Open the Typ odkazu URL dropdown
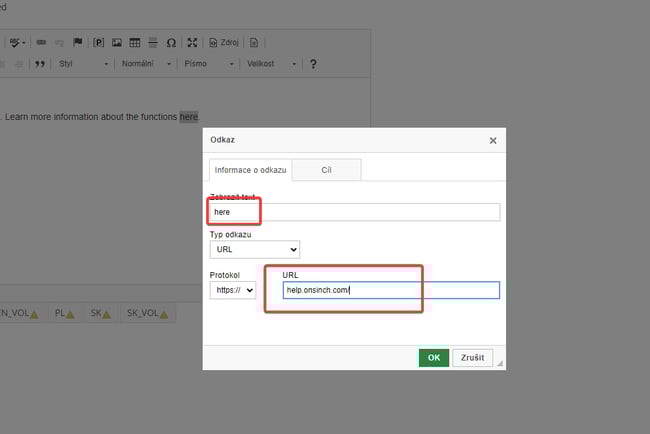This screenshot has width=650, height=434. click(255, 250)
